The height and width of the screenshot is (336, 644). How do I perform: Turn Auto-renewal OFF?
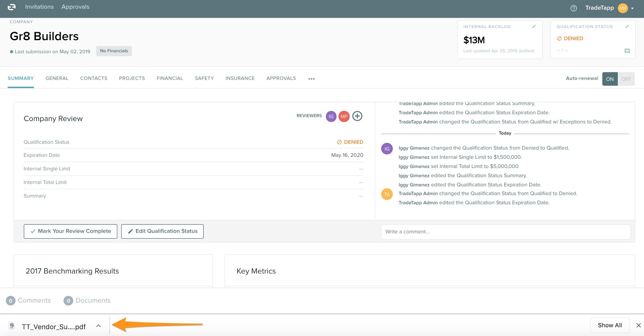coord(626,79)
